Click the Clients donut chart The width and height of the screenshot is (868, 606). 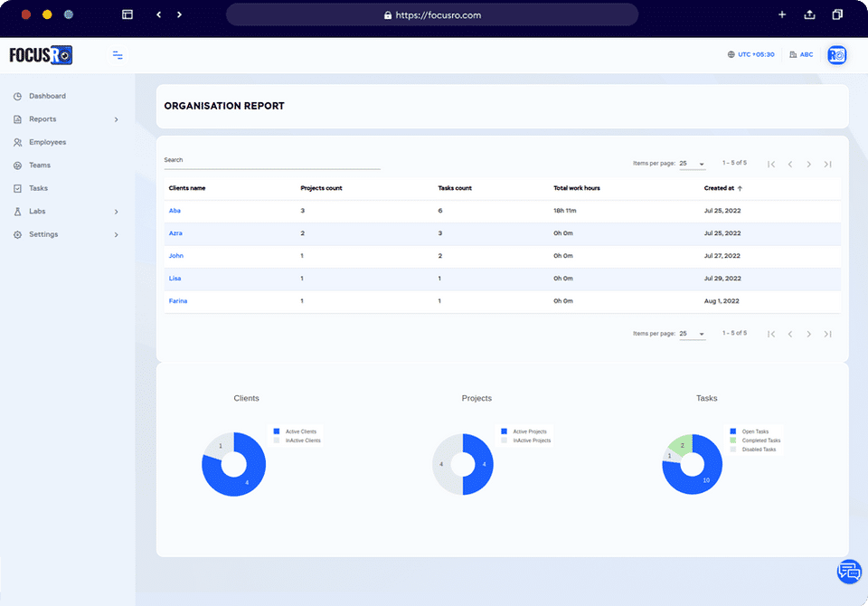click(x=233, y=464)
